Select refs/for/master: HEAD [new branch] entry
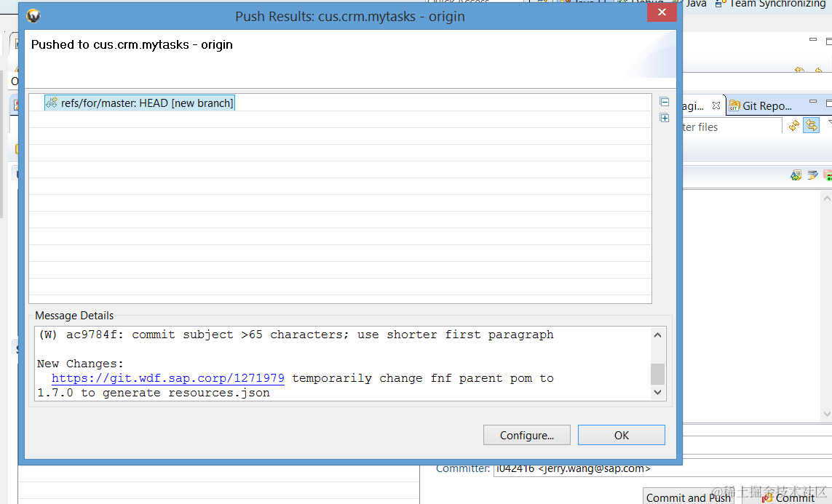832x504 pixels. pyautogui.click(x=140, y=103)
